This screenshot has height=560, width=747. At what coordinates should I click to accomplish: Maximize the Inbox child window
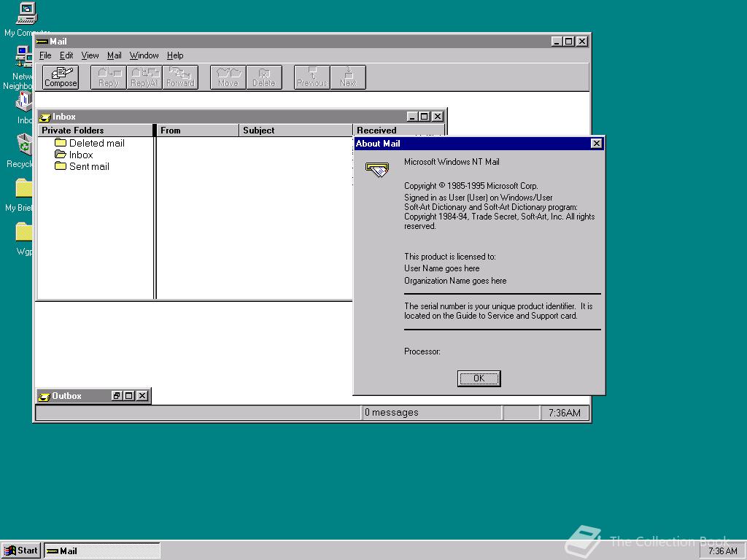pyautogui.click(x=424, y=117)
